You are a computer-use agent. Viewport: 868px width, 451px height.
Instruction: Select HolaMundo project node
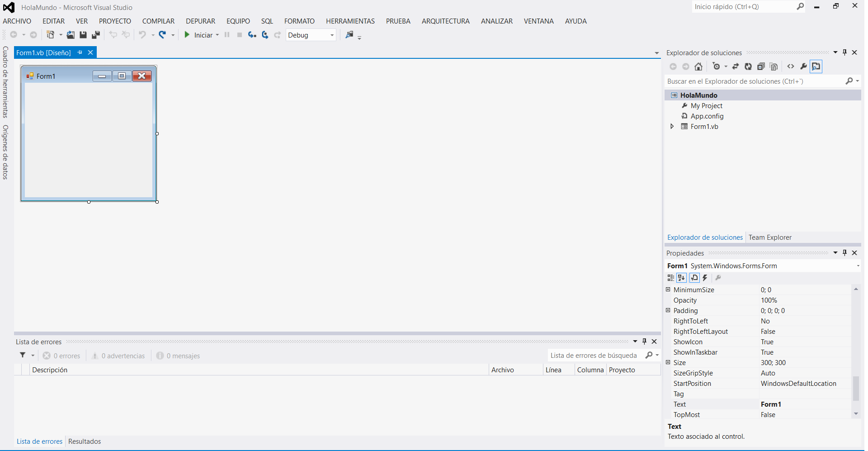(x=698, y=95)
